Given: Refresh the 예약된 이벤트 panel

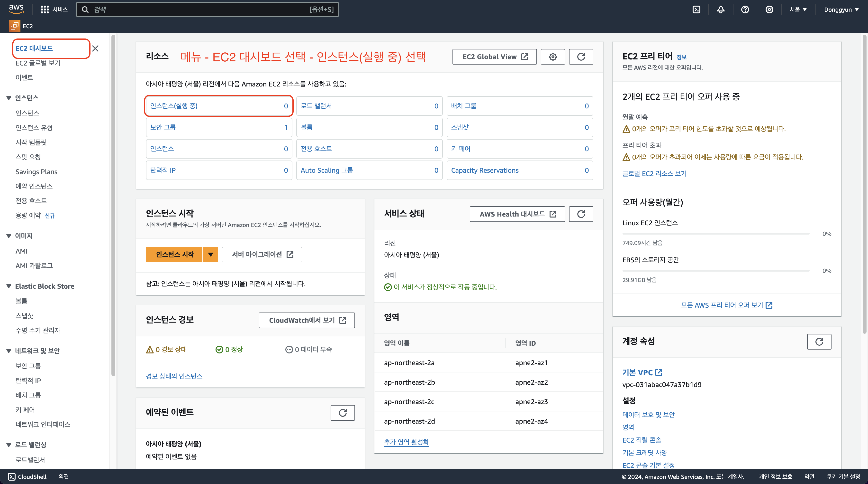Looking at the screenshot, I should (342, 413).
